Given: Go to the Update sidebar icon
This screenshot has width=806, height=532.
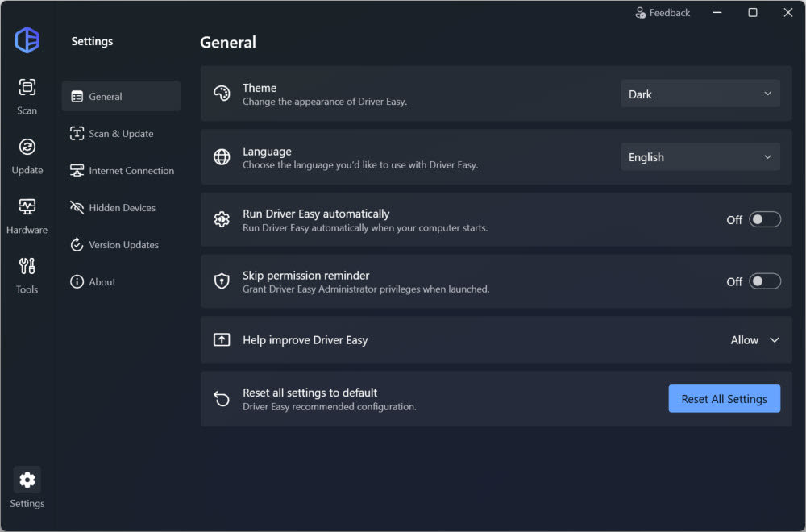Looking at the screenshot, I should 27,148.
